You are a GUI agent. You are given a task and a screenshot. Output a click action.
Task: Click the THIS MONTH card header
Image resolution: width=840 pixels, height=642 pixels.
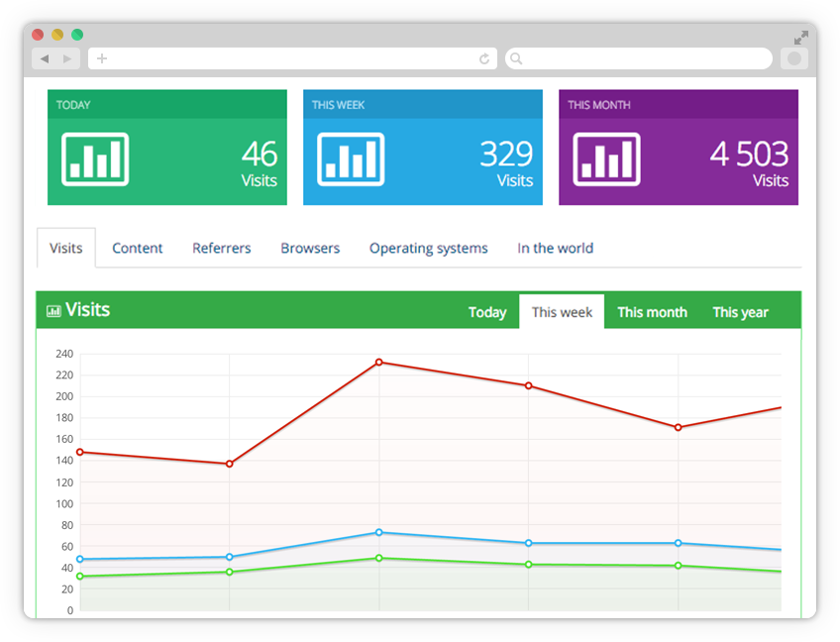(x=679, y=104)
